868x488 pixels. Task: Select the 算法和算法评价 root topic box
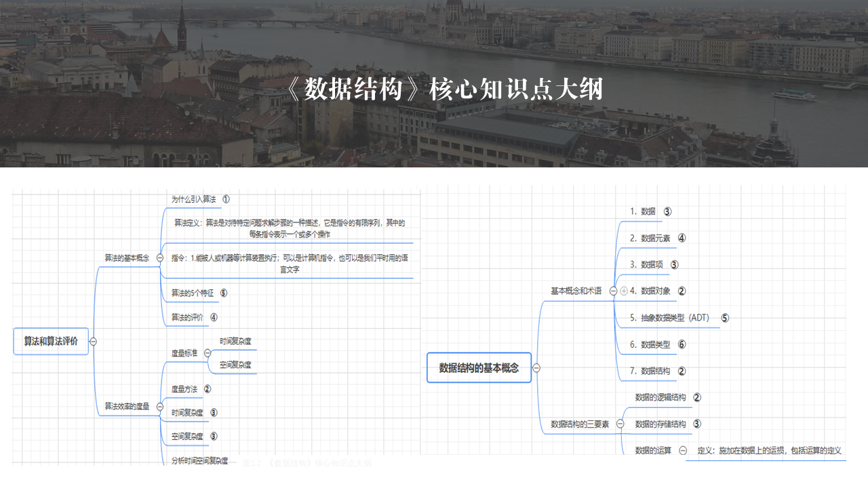[51, 341]
